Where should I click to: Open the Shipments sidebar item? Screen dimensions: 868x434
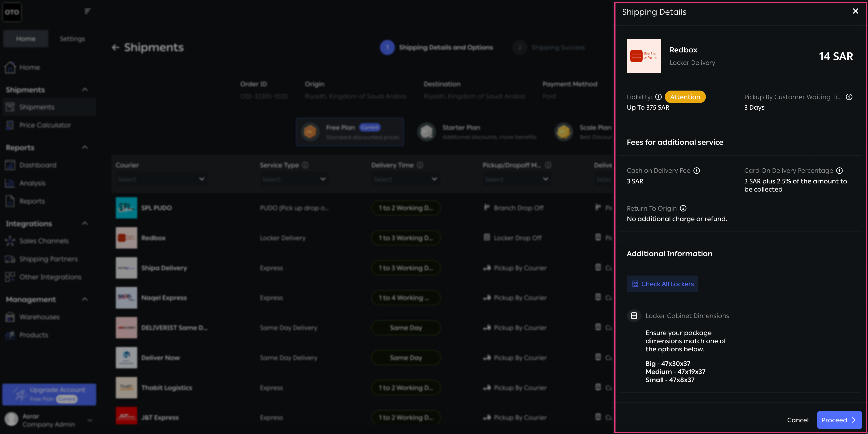pyautogui.click(x=49, y=107)
